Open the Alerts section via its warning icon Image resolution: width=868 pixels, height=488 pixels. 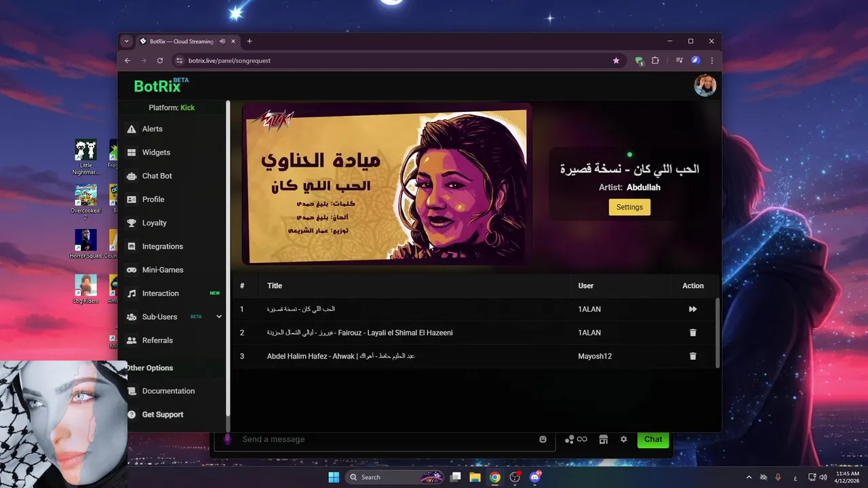click(132, 129)
